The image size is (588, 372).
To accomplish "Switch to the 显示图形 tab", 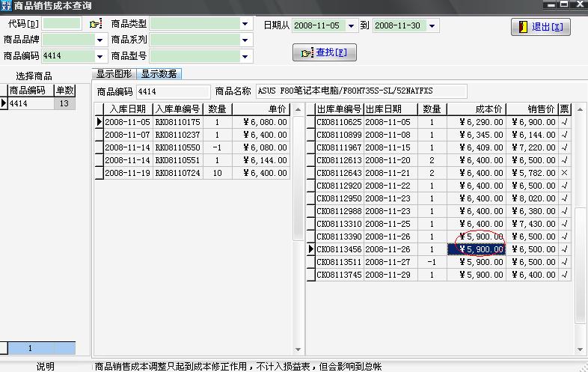I will pos(114,74).
